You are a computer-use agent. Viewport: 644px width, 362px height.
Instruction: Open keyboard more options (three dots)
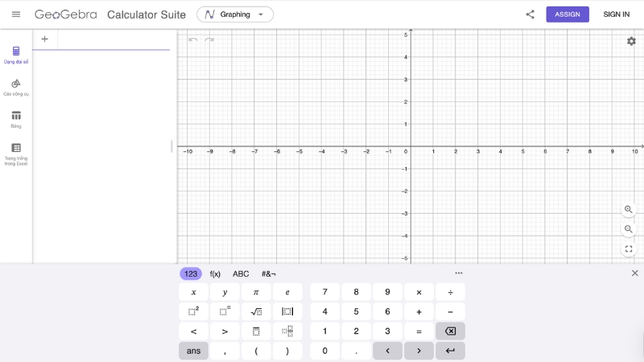(x=459, y=274)
